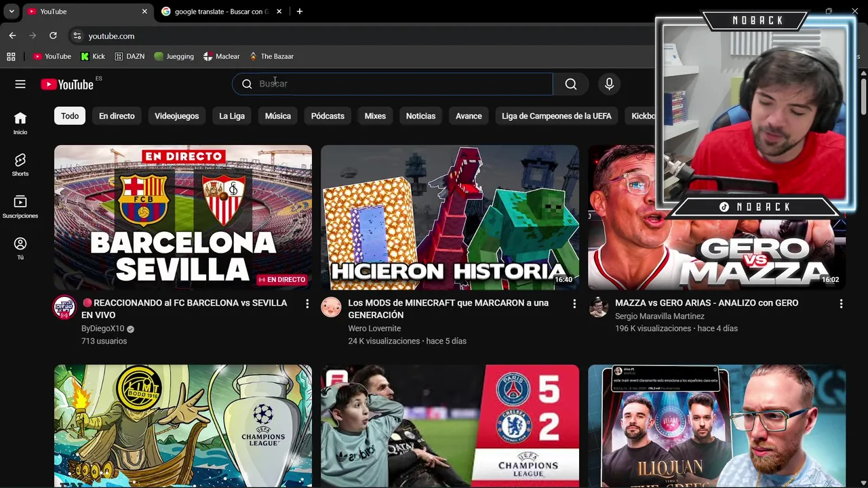Image resolution: width=868 pixels, height=488 pixels.
Task: Open Wero Lovernite channel avatar
Action: (331, 307)
